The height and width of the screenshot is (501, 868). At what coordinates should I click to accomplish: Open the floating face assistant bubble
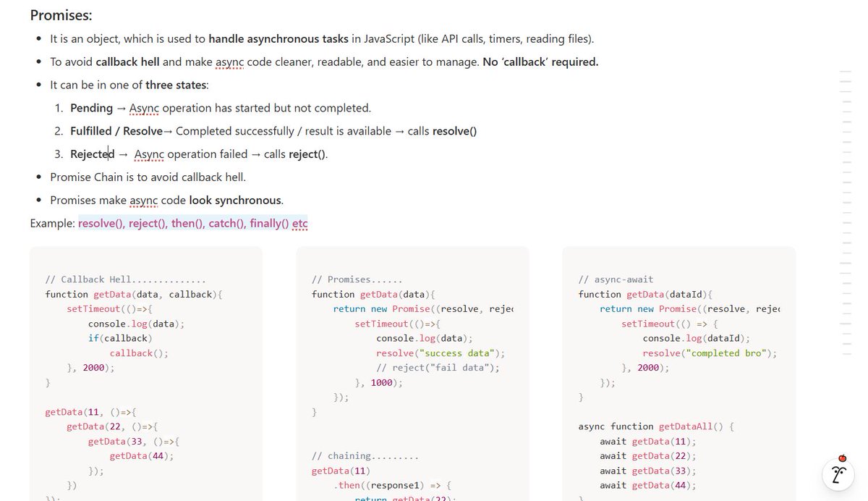pyautogui.click(x=838, y=474)
